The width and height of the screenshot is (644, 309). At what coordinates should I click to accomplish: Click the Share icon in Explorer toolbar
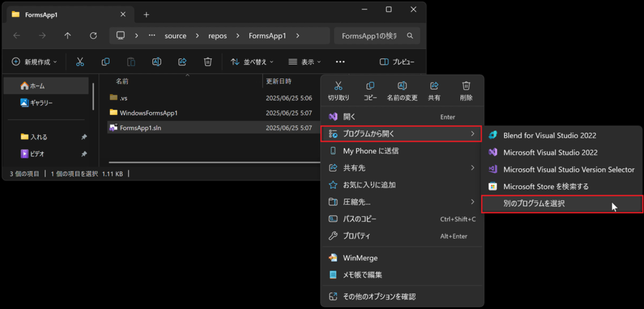click(x=182, y=62)
